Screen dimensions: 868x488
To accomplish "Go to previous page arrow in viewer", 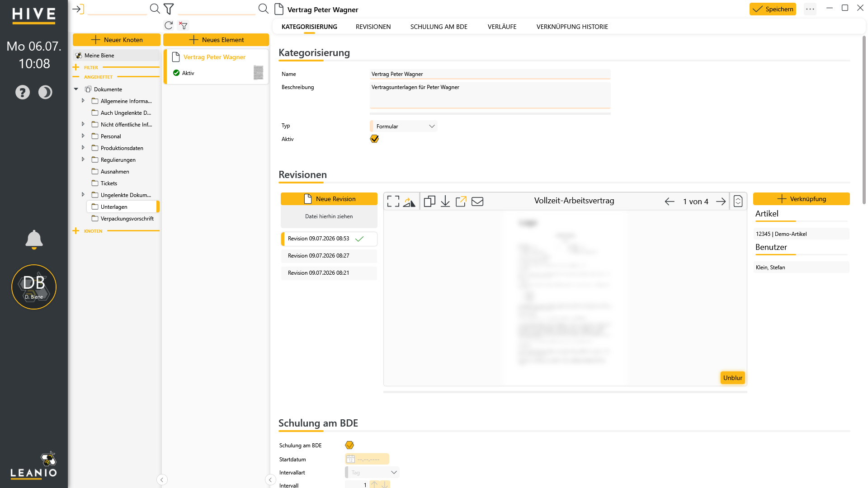I will point(670,202).
